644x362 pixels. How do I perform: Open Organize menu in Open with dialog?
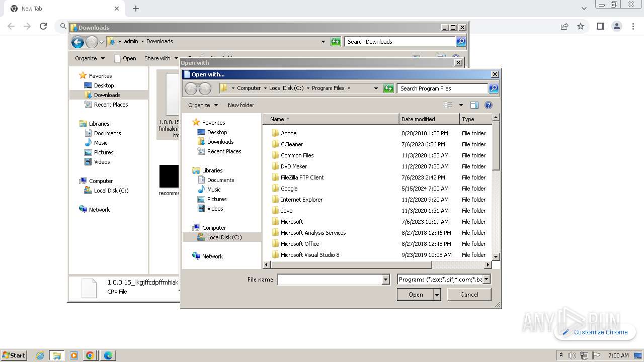[203, 105]
